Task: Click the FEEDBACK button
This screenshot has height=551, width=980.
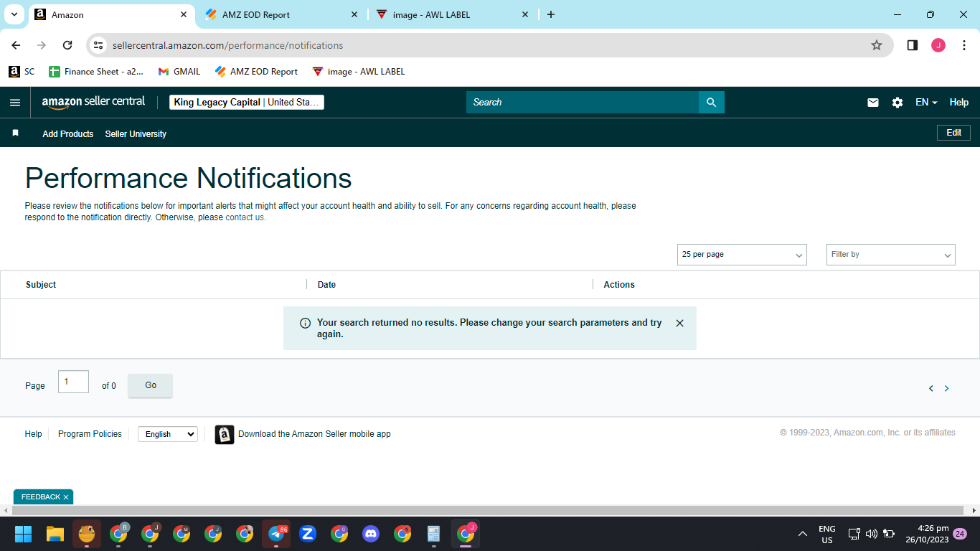Action: click(44, 497)
